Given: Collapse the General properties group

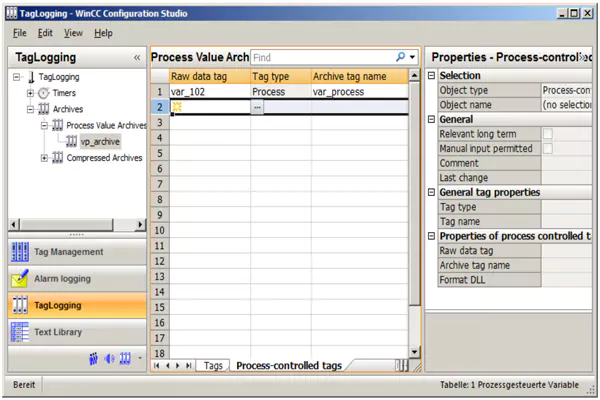Looking at the screenshot, I should (431, 119).
